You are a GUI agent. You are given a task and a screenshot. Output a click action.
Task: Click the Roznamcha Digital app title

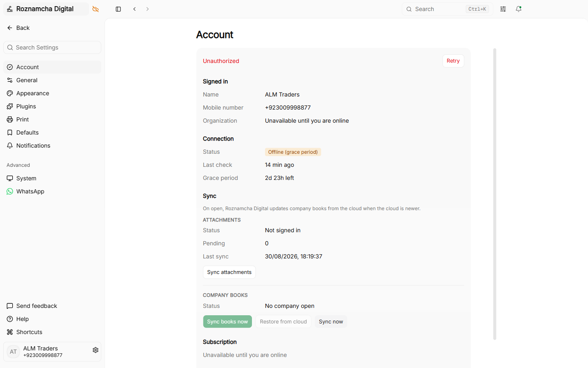point(45,9)
